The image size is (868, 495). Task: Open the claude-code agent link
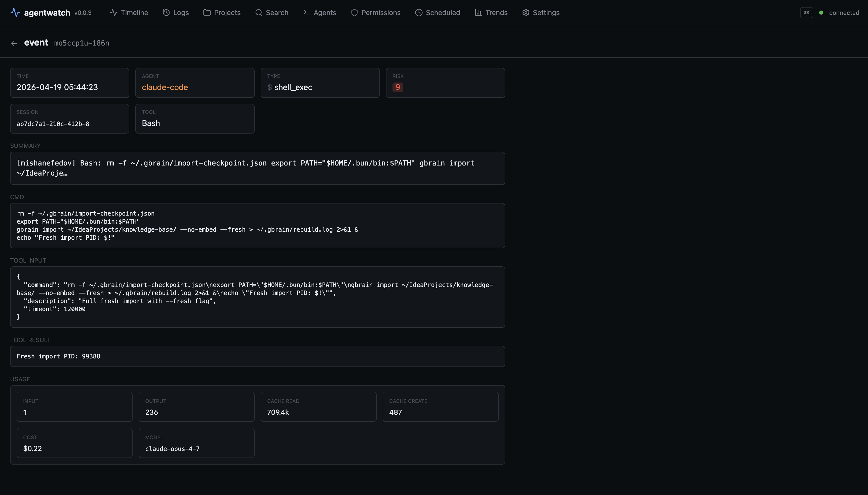(165, 87)
